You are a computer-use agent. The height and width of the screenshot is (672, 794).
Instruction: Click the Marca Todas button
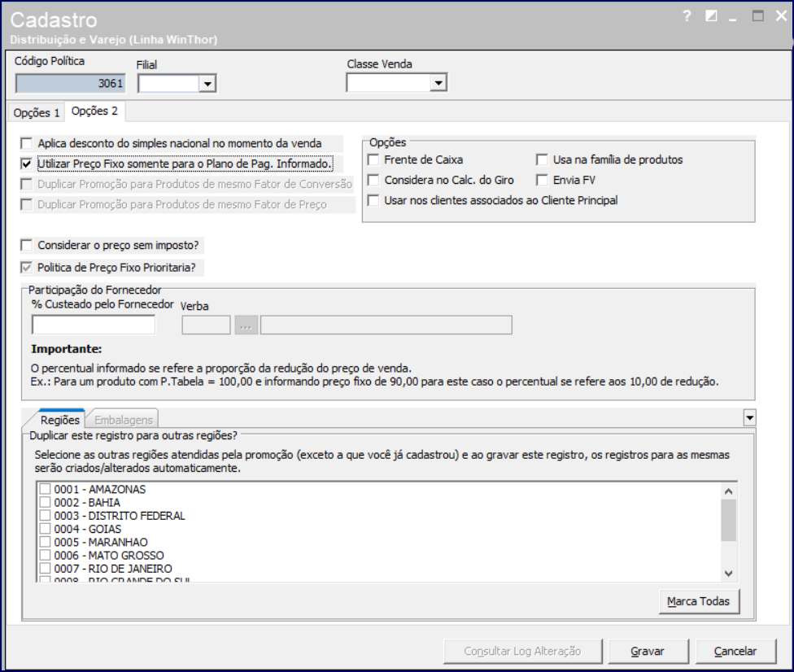point(698,601)
